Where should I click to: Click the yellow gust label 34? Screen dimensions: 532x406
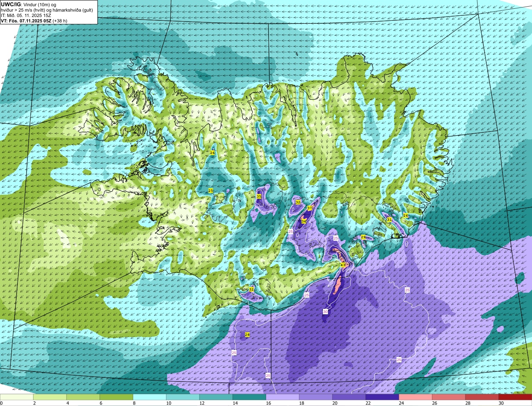[x=304, y=221]
